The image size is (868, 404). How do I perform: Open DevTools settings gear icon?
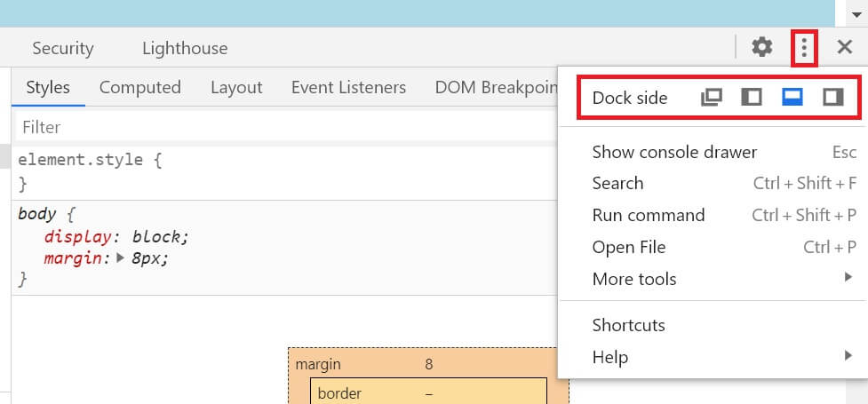(x=761, y=47)
